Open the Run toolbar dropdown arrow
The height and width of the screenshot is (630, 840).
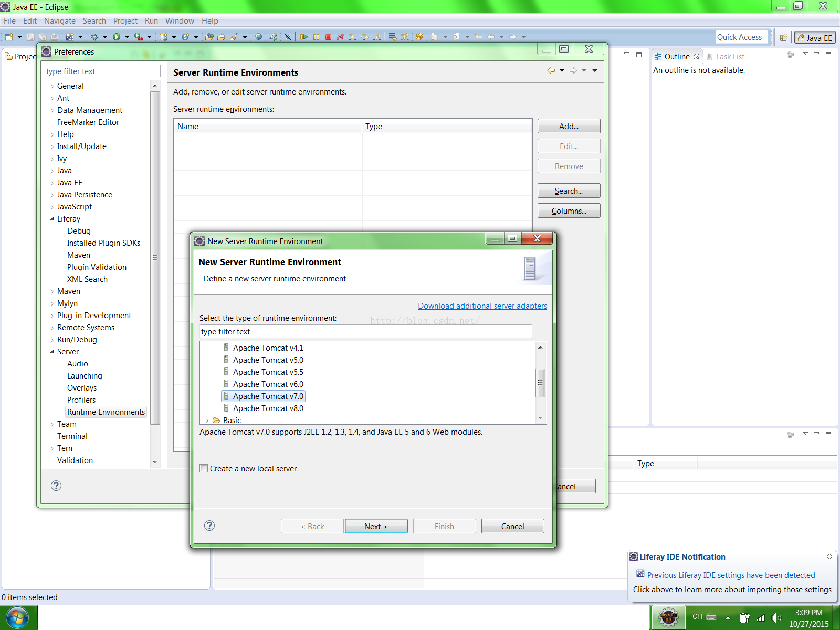[x=127, y=37]
